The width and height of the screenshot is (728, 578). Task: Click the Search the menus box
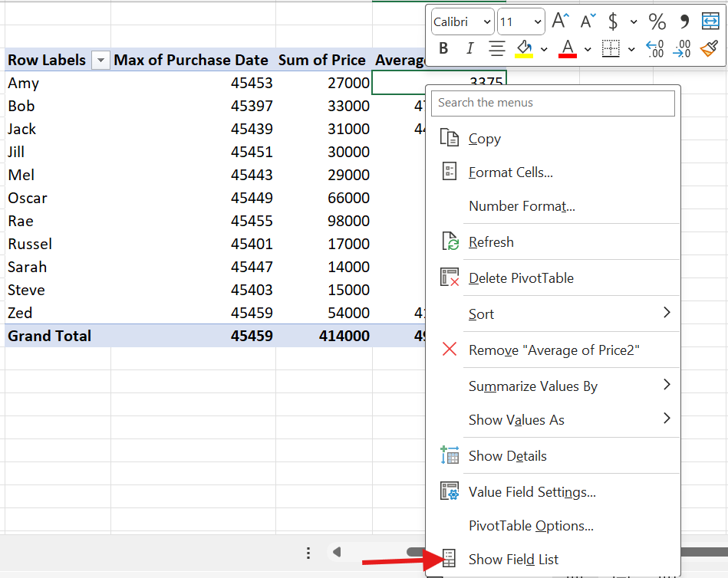552,103
